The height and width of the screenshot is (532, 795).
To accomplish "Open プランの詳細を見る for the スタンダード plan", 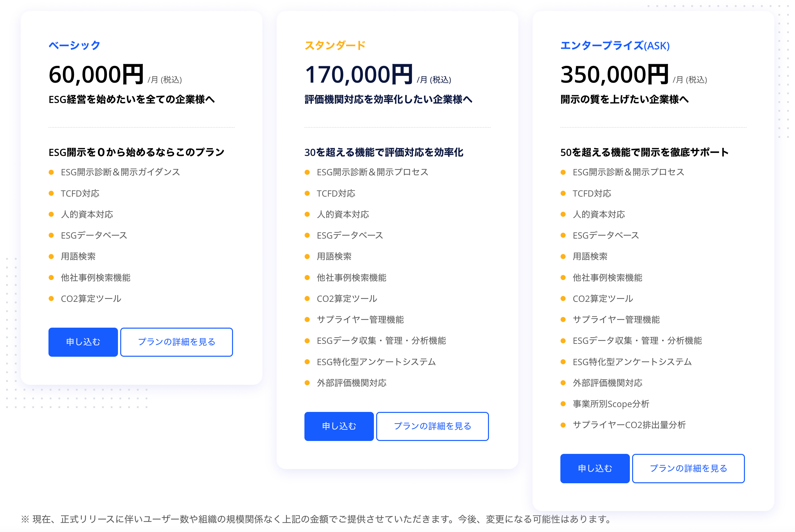I will pyautogui.click(x=432, y=426).
